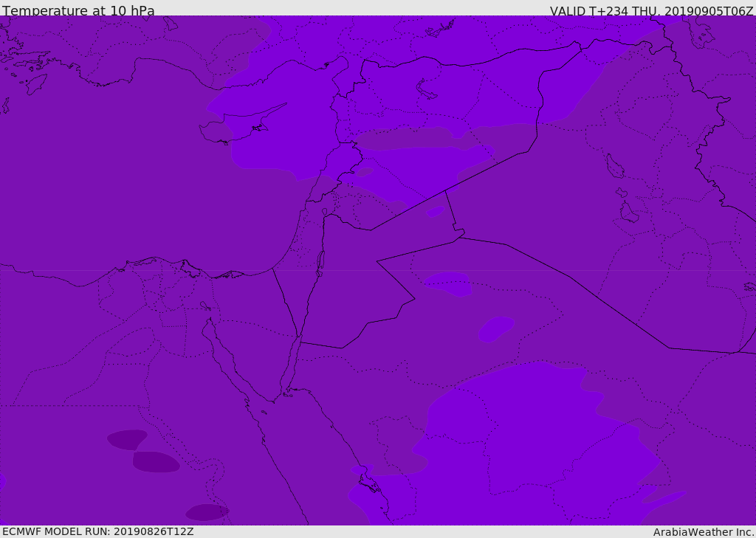Click the 'VALID T+234 THU. 20190905T06Z' label
Screen dimensions: 756x538
(x=651, y=10)
